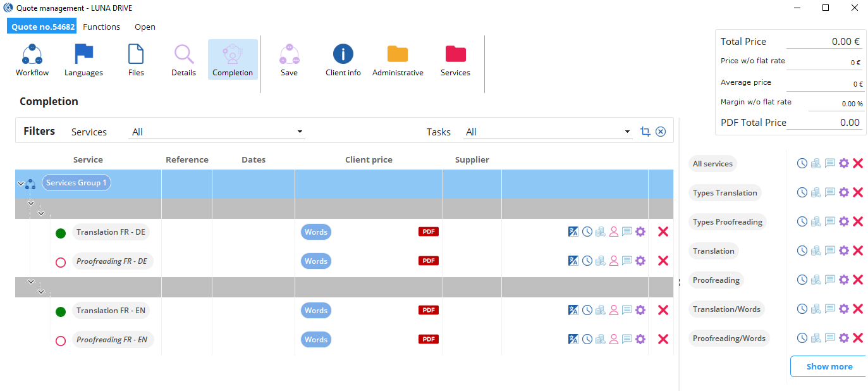
Task: Click clock icon next to All services
Action: [802, 163]
